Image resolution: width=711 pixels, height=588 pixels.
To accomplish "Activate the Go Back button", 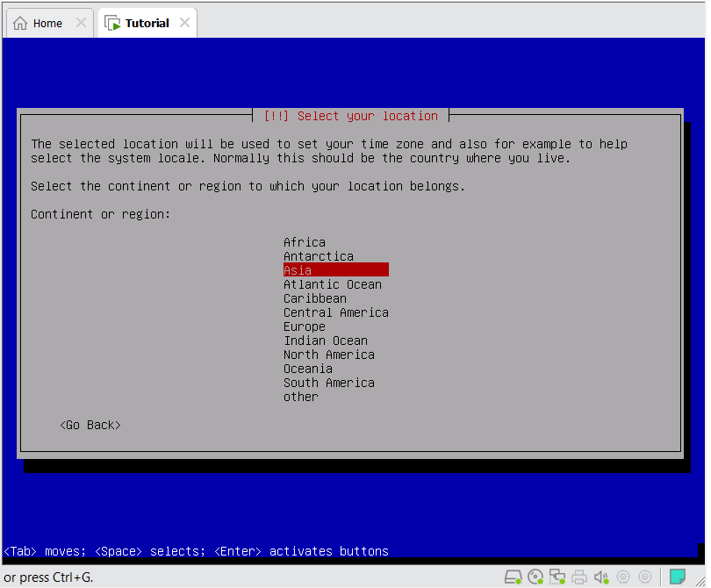I will 90,425.
